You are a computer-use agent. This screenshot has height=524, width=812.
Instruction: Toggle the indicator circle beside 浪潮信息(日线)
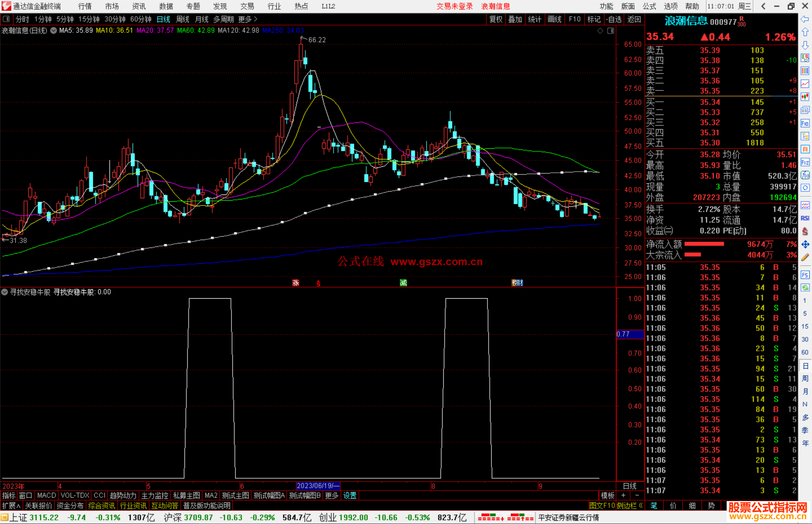(53, 30)
